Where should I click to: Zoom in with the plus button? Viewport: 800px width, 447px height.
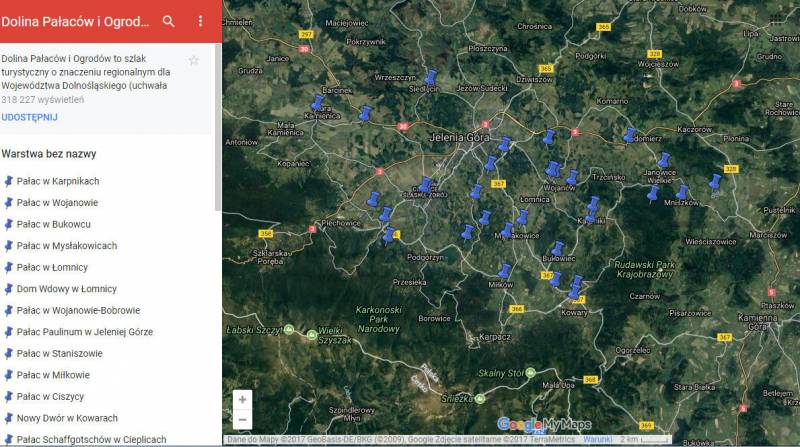pos(242,399)
